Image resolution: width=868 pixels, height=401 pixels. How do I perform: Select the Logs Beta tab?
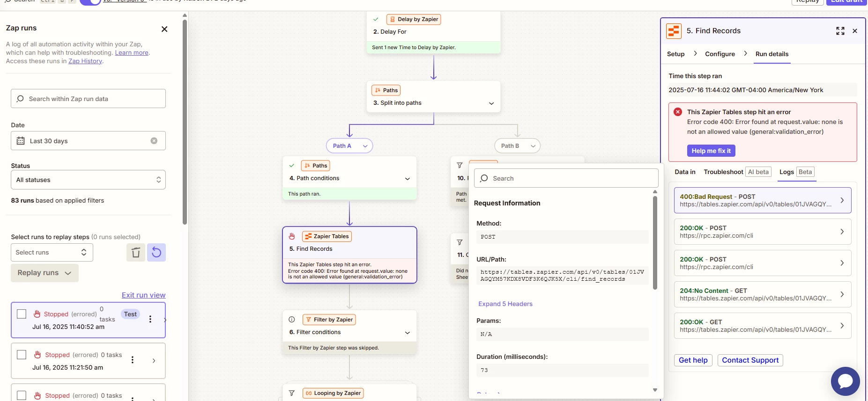pos(796,172)
